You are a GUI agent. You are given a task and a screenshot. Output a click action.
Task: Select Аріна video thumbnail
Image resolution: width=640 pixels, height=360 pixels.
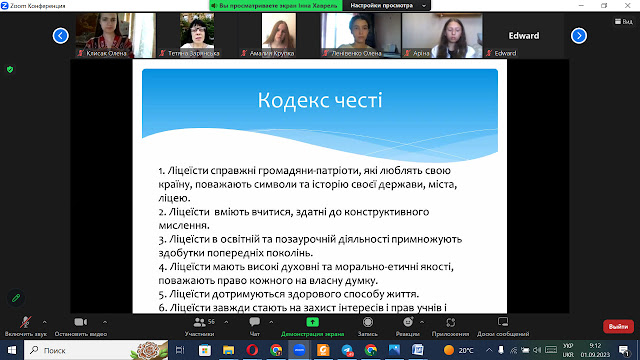(x=442, y=35)
